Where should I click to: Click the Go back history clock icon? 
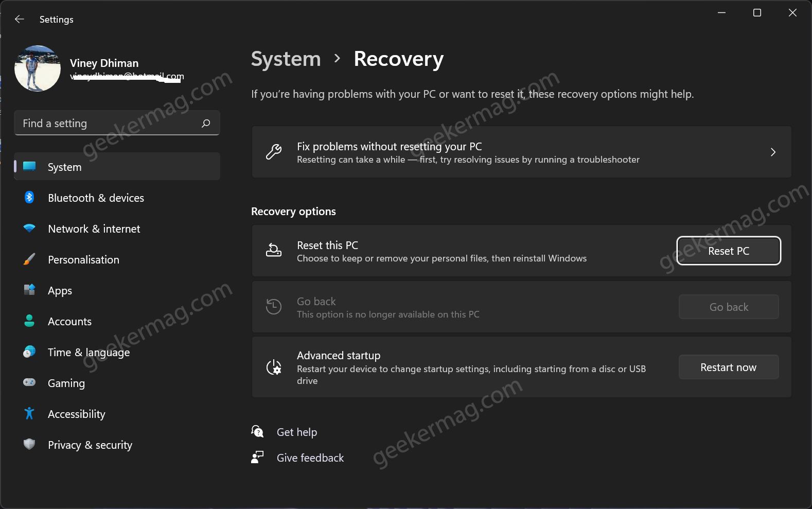(274, 307)
